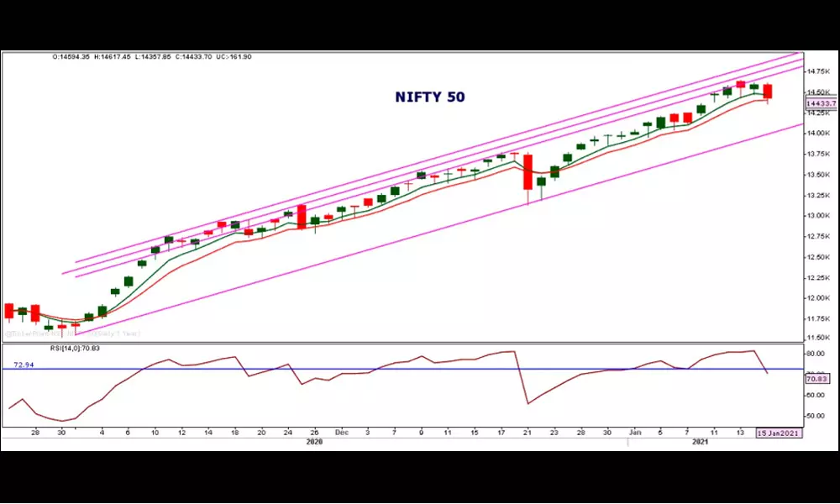840x504 pixels.
Task: Click date label 10 on the time axis
Action: [155, 433]
